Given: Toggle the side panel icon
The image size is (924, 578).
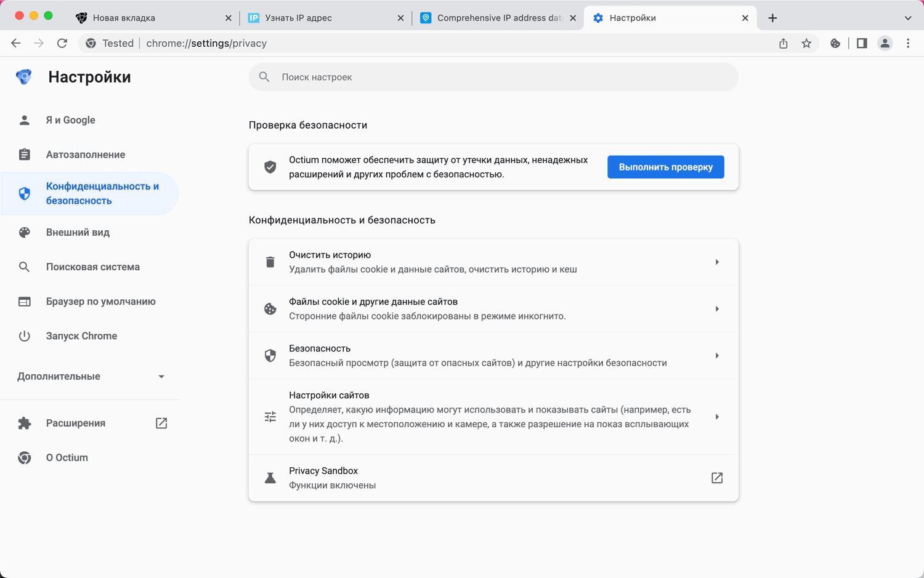Looking at the screenshot, I should [x=862, y=43].
